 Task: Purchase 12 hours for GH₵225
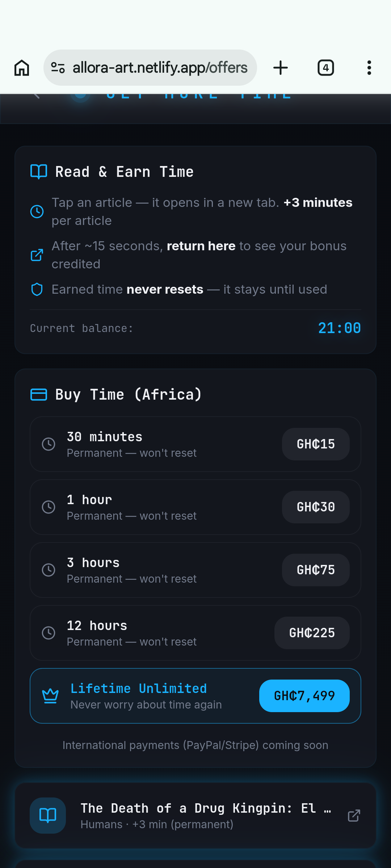pyautogui.click(x=312, y=633)
